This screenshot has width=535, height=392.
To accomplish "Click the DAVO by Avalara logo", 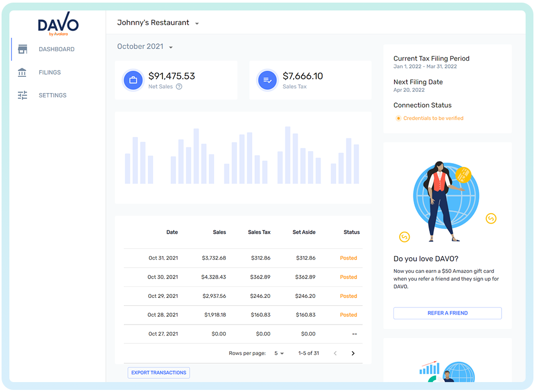I will point(58,26).
